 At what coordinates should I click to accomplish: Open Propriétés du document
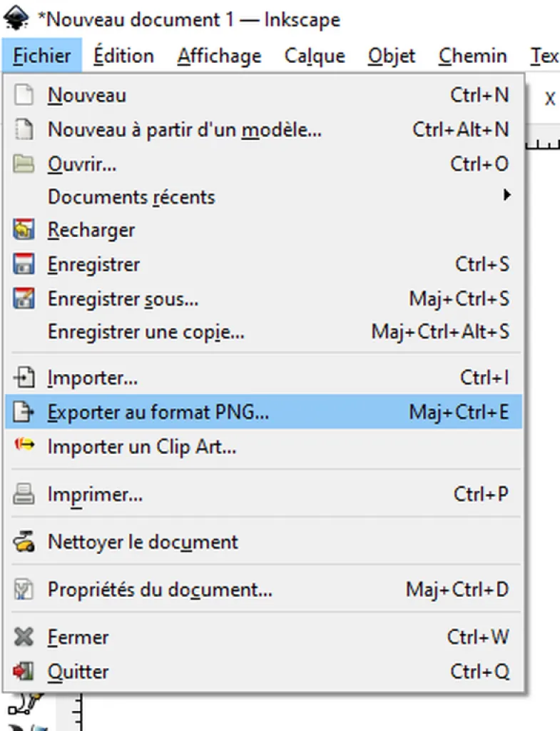[x=264, y=590]
